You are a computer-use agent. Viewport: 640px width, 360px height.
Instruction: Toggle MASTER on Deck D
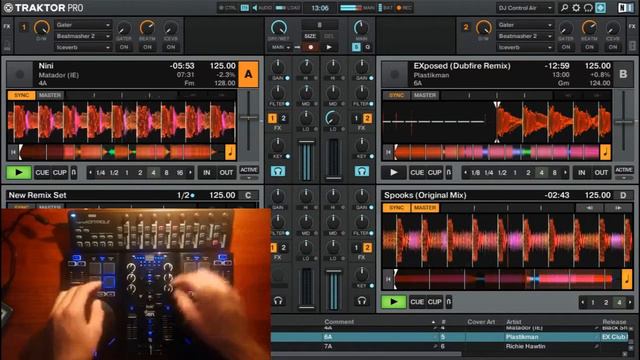click(x=425, y=208)
